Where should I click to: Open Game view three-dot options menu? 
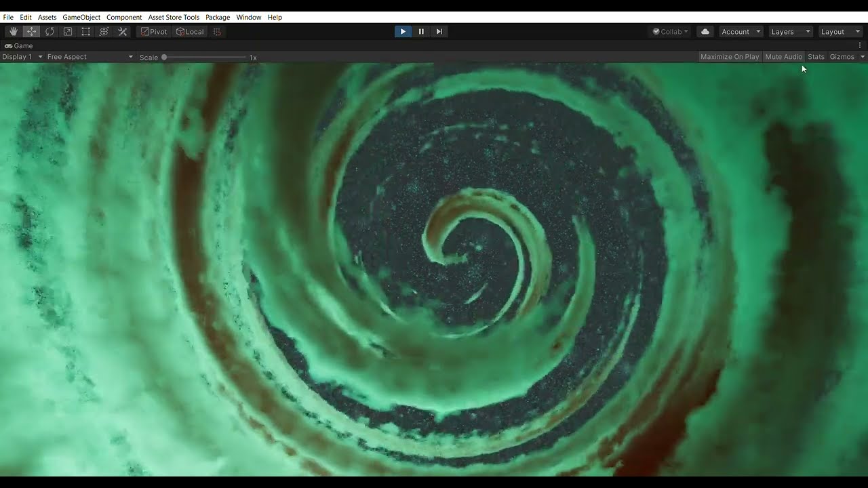coord(860,45)
